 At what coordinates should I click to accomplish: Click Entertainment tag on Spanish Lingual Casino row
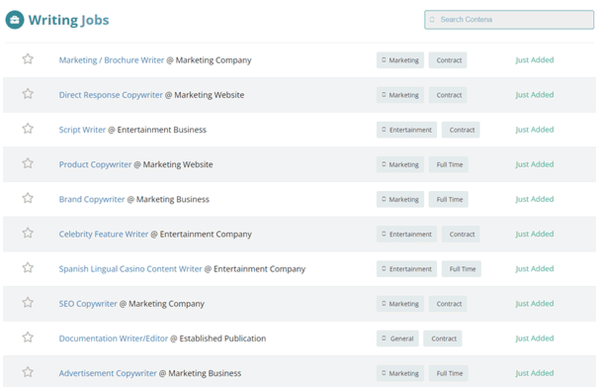406,269
